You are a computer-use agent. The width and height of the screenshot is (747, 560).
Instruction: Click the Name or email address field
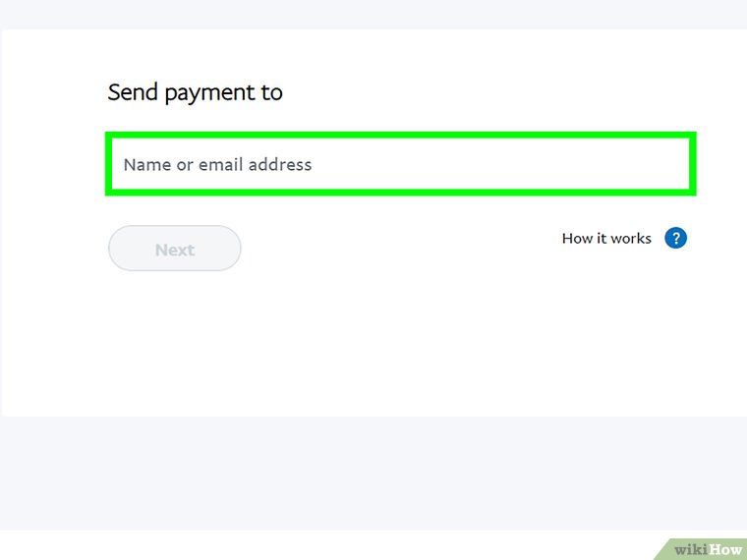[x=401, y=164]
